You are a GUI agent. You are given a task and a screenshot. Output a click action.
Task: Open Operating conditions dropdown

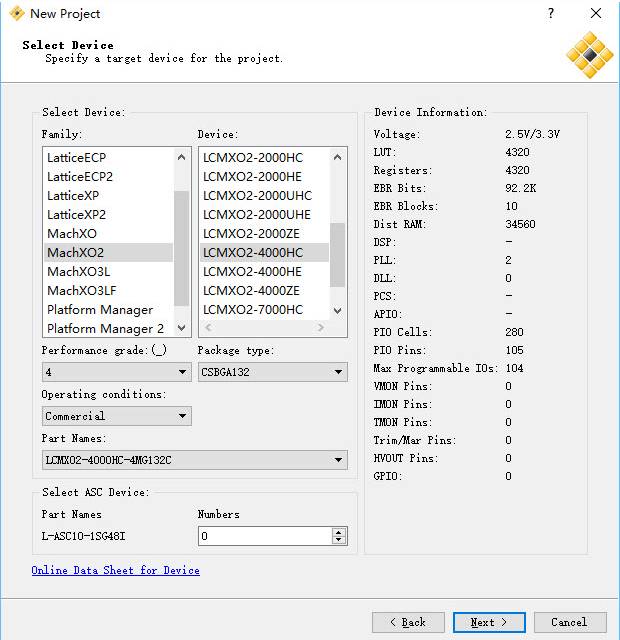pyautogui.click(x=117, y=416)
